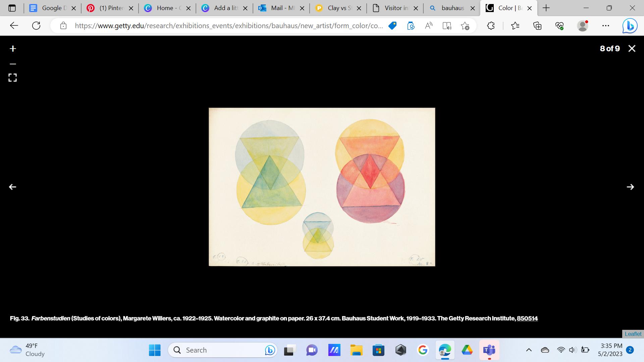Open the Leaflet attribution link
This screenshot has height=362, width=644.
pos(633,334)
